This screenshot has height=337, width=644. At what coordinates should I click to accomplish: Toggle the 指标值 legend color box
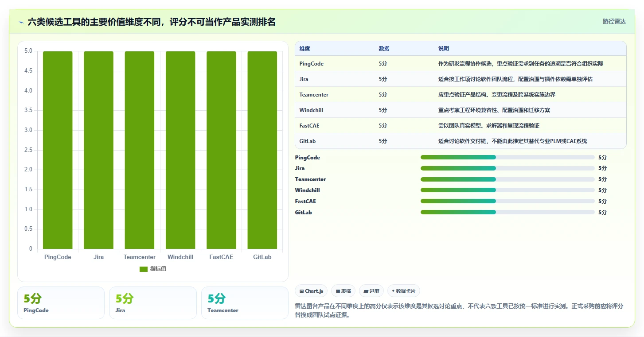143,269
